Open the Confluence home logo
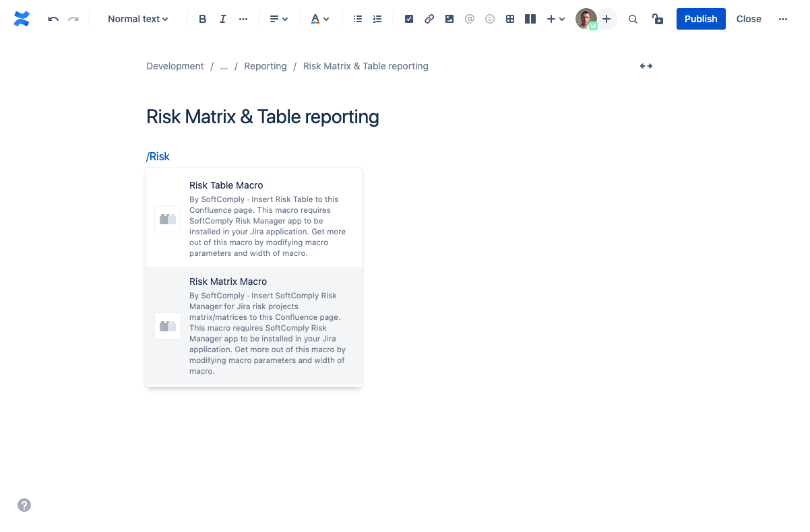The height and width of the screenshot is (532, 810). (x=22, y=19)
